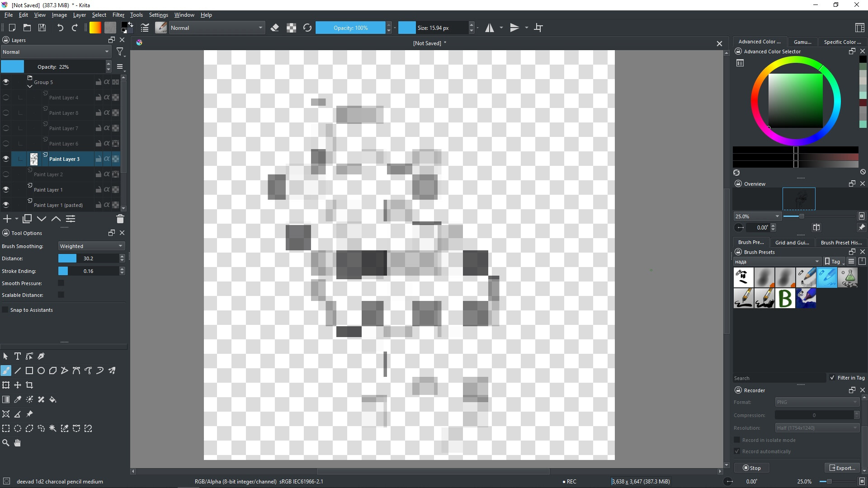Toggle Smooth Pressure checkbox
Viewport: 868px width, 488px height.
[x=61, y=283]
